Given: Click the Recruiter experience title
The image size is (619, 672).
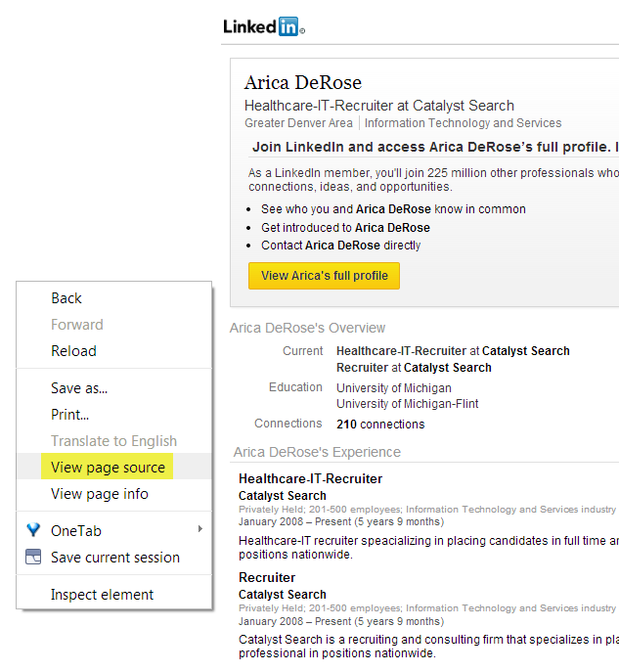Looking at the screenshot, I should tap(267, 578).
